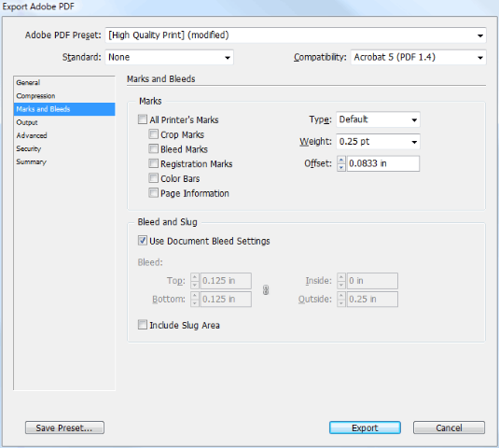Go to the Advanced panel
This screenshot has width=499, height=448.
point(64,135)
